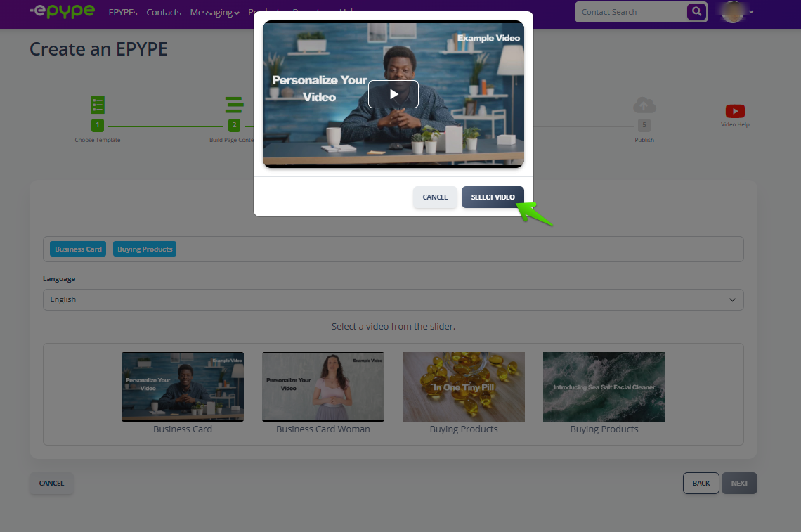Click the bottom-left Cancel button
Image resolution: width=801 pixels, height=532 pixels.
pyautogui.click(x=51, y=484)
